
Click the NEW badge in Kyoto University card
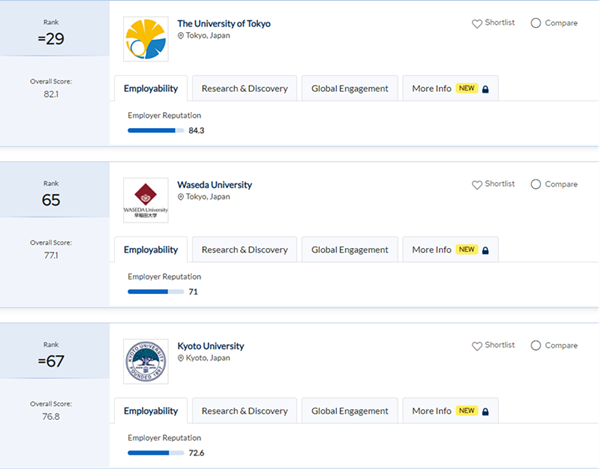pyautogui.click(x=466, y=411)
